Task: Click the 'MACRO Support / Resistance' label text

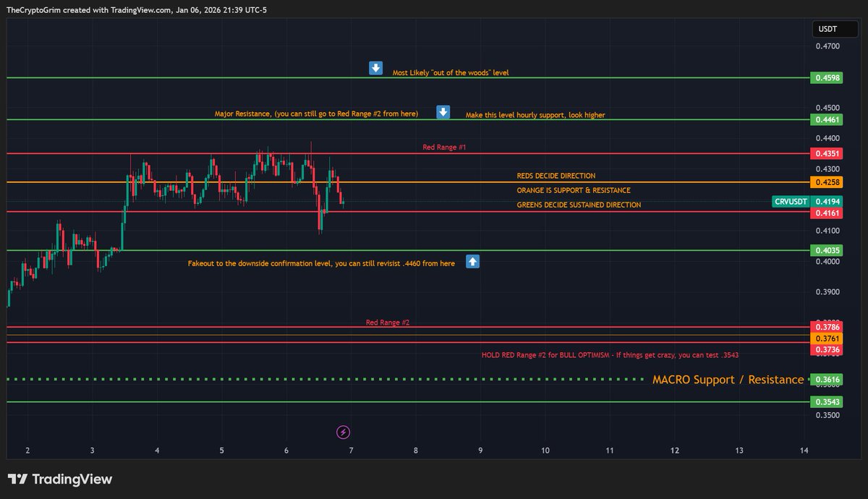Action: [x=730, y=379]
